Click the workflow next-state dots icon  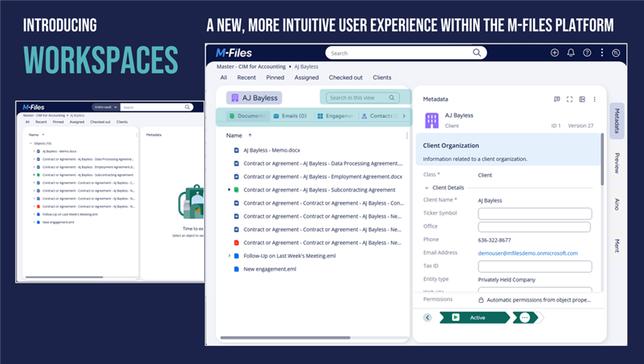click(x=525, y=318)
